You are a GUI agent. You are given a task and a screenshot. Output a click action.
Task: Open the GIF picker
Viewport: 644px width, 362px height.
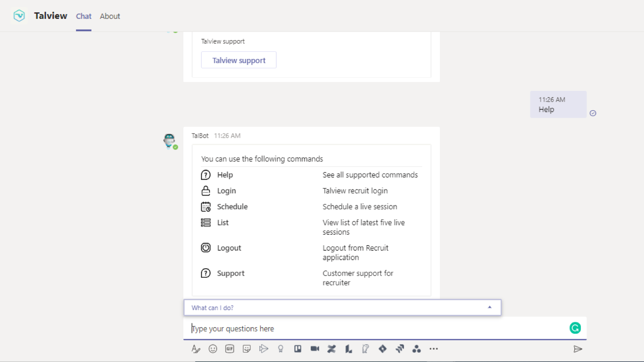point(230,349)
